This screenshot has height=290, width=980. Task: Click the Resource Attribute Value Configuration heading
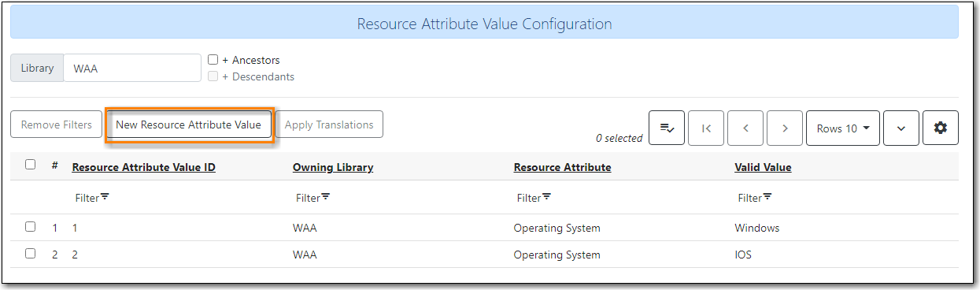point(484,24)
